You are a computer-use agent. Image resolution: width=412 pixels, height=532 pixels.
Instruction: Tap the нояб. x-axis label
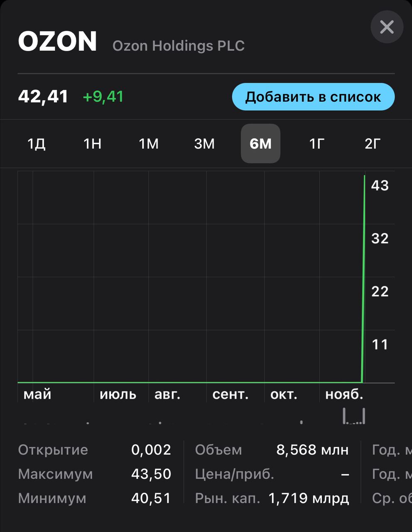coord(344,394)
